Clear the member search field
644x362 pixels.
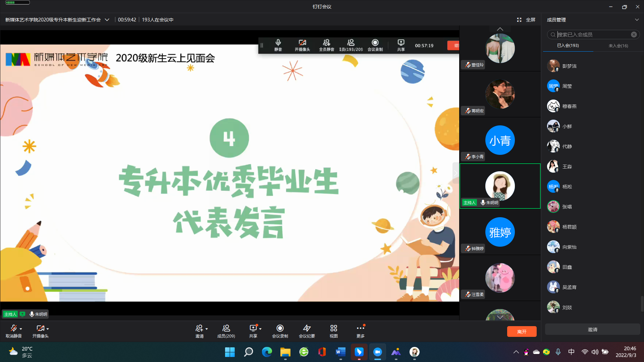coord(634,35)
